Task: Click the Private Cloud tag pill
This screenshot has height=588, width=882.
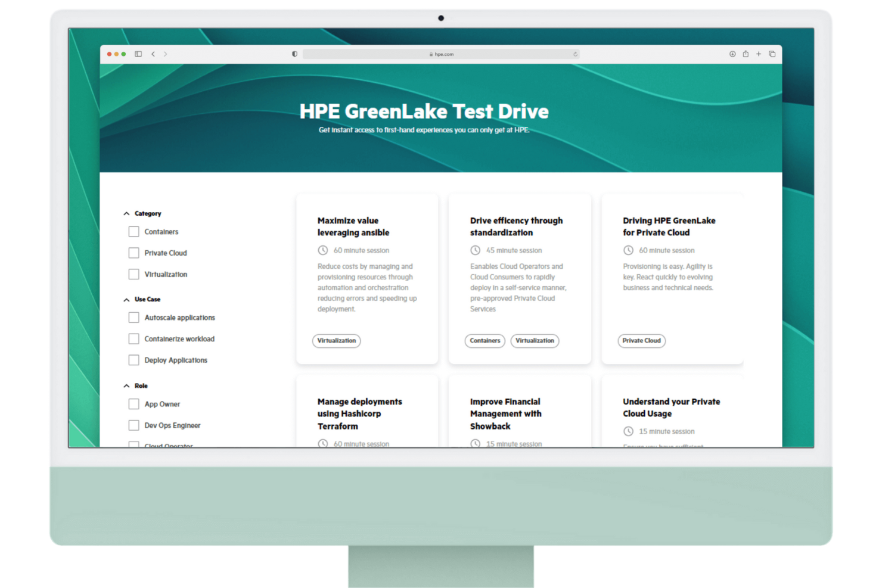Action: pos(641,341)
